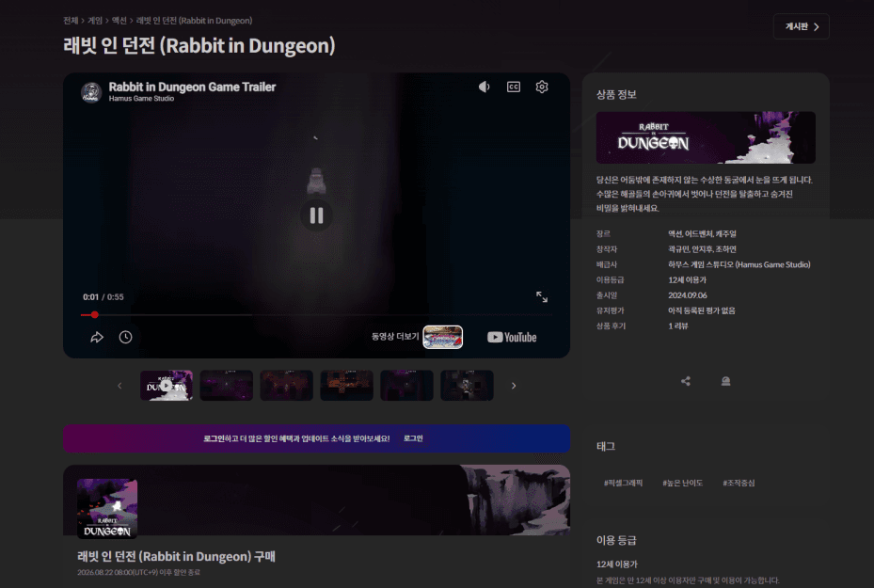The image size is (874, 588).
Task: Toggle closed captions on video
Action: pos(514,87)
